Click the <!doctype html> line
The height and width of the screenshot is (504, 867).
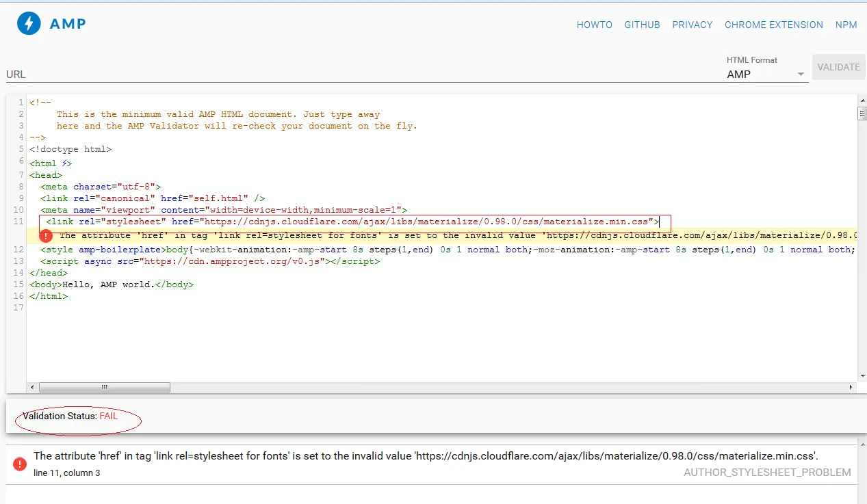[x=70, y=148]
